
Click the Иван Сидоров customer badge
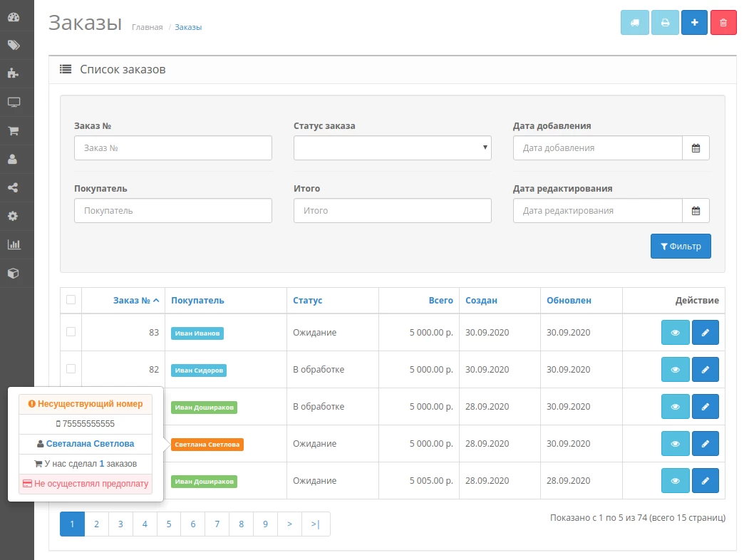point(198,370)
